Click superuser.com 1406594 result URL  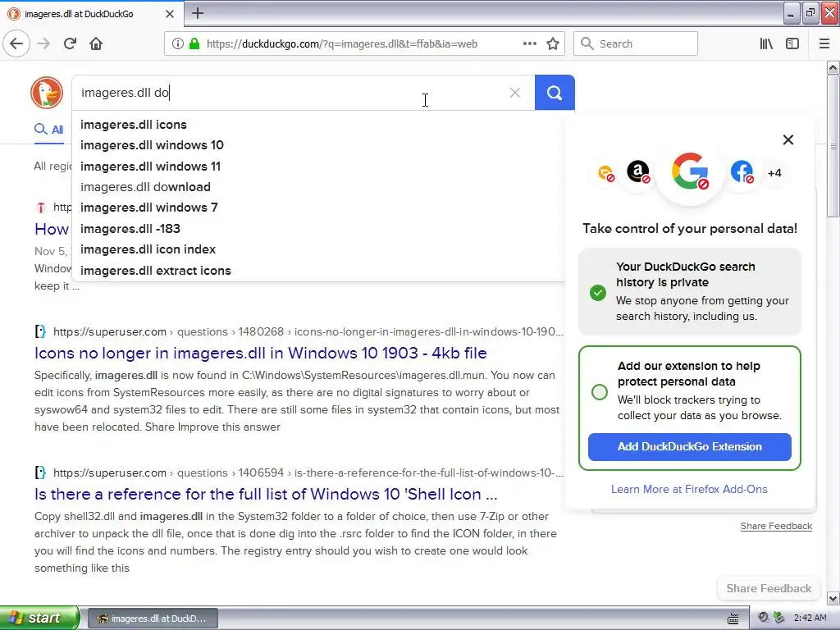point(308,472)
